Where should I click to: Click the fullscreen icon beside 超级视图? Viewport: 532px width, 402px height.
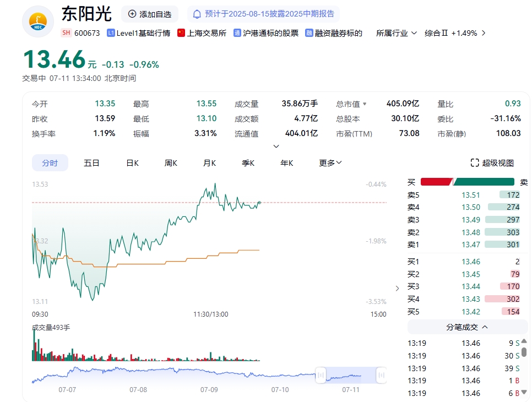click(x=475, y=163)
